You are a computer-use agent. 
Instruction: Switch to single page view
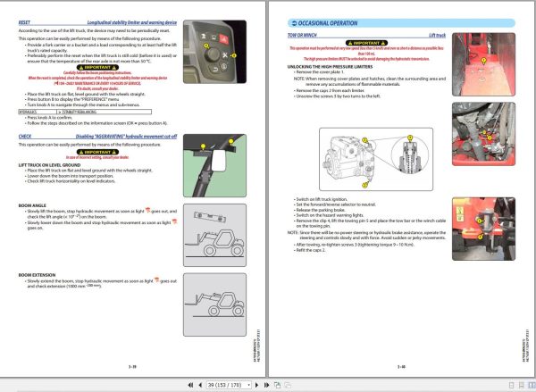[x=511, y=385]
